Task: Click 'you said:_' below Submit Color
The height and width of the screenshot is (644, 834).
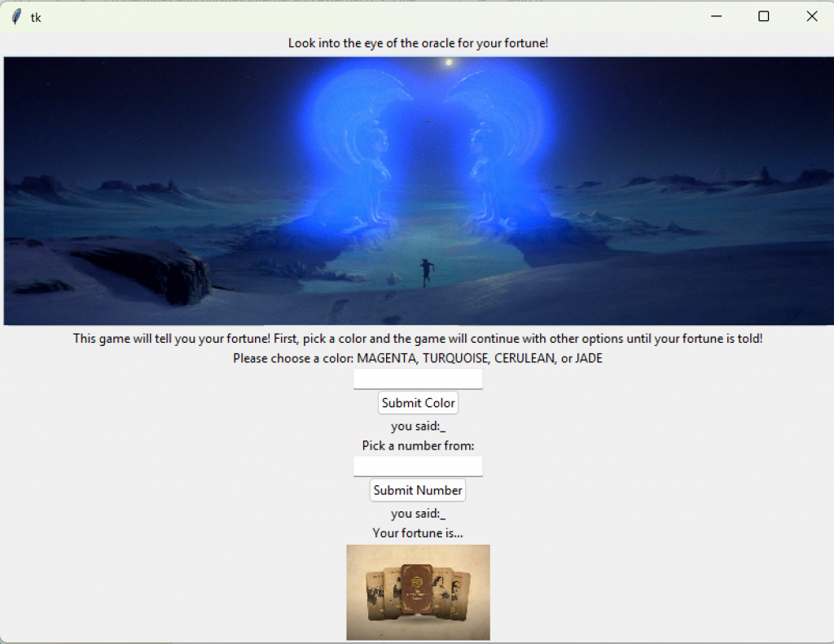Action: [418, 426]
